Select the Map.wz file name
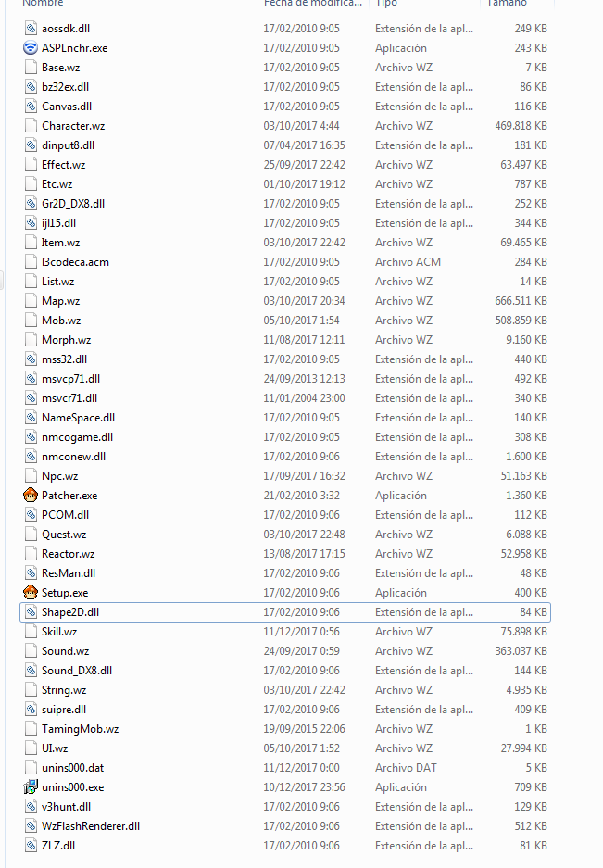This screenshot has width=603, height=868. pyautogui.click(x=60, y=301)
